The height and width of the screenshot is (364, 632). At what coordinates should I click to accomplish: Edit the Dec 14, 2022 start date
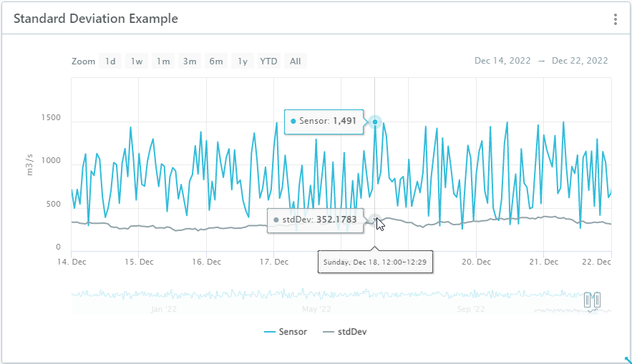point(502,61)
